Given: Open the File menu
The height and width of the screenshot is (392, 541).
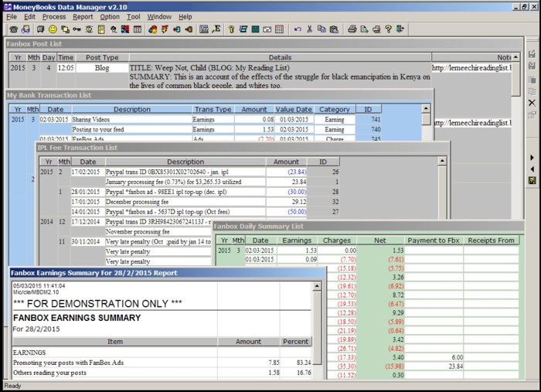Looking at the screenshot, I should (12, 17).
